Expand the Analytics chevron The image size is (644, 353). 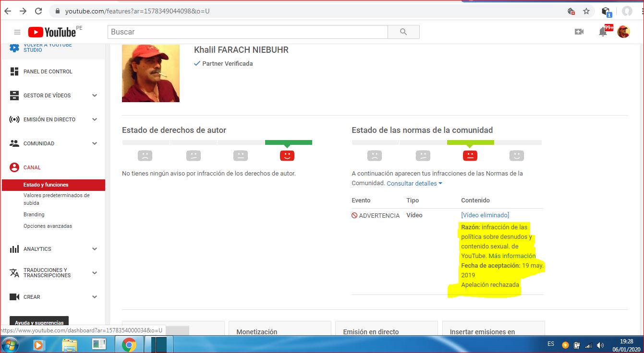(95, 249)
